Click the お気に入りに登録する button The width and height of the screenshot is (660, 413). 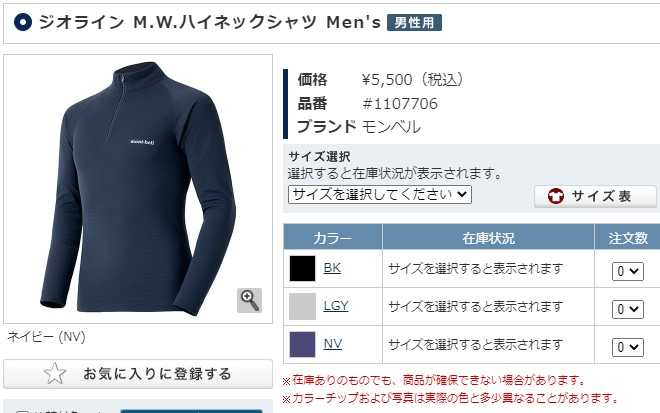138,373
